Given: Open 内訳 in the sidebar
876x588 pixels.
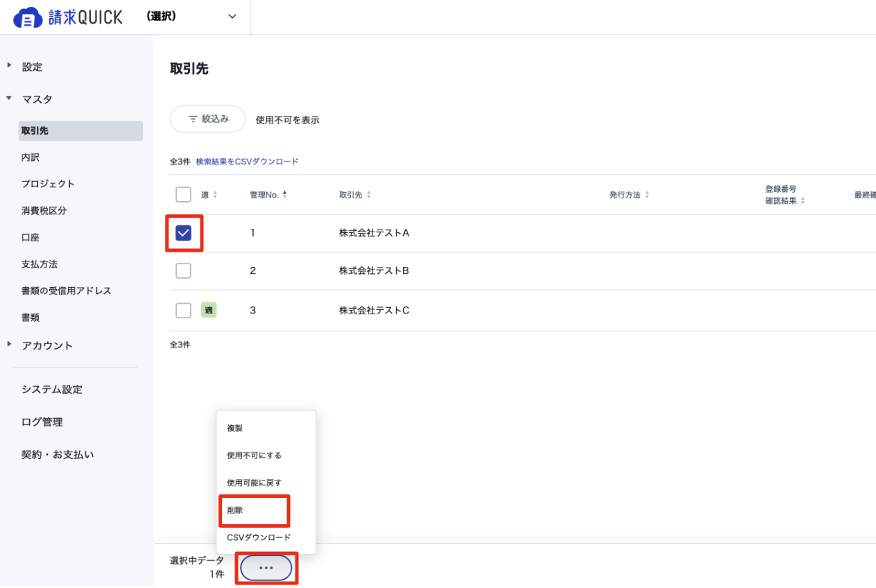Looking at the screenshot, I should [x=31, y=157].
